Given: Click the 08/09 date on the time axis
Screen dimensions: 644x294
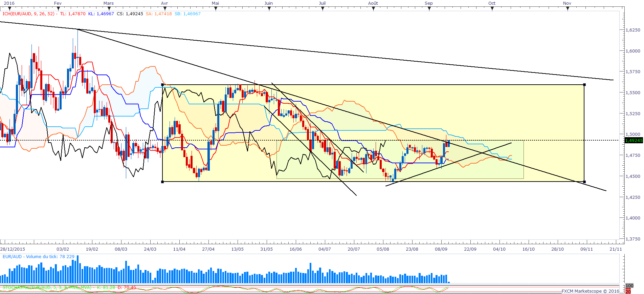Looking at the screenshot, I should (441, 249).
